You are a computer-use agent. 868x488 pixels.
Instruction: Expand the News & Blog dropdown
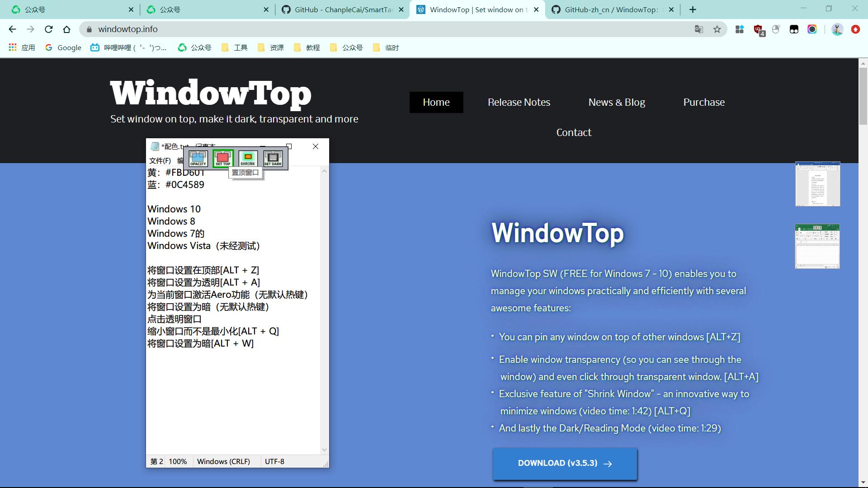pyautogui.click(x=617, y=103)
